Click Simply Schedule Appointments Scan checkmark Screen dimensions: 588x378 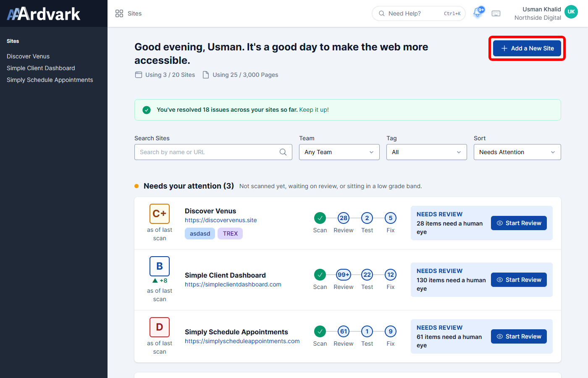coord(320,331)
